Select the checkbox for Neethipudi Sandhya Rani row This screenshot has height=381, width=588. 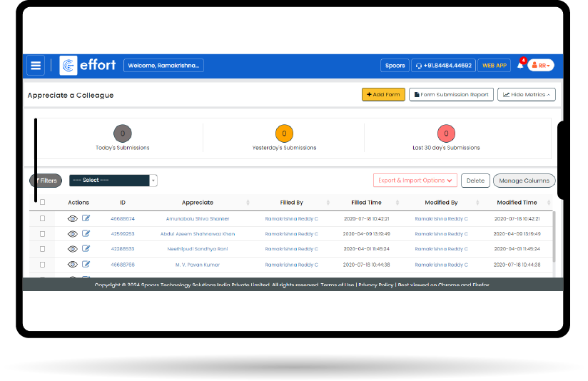42,249
